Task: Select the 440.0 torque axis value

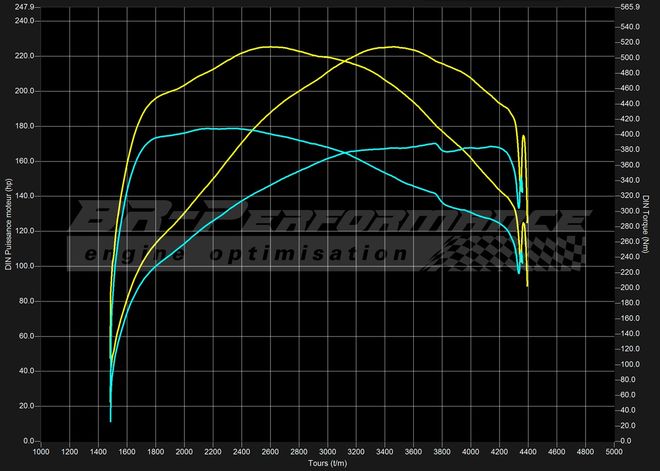Action: [x=630, y=104]
